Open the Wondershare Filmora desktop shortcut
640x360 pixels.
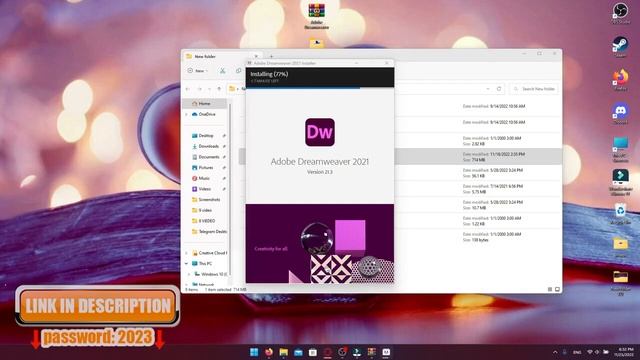(x=620, y=182)
